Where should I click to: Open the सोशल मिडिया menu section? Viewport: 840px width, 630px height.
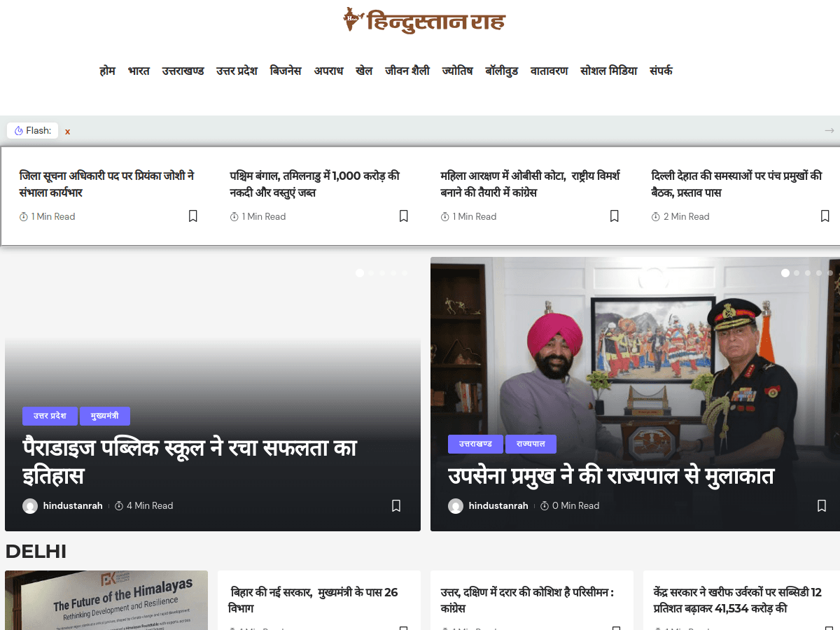[609, 71]
